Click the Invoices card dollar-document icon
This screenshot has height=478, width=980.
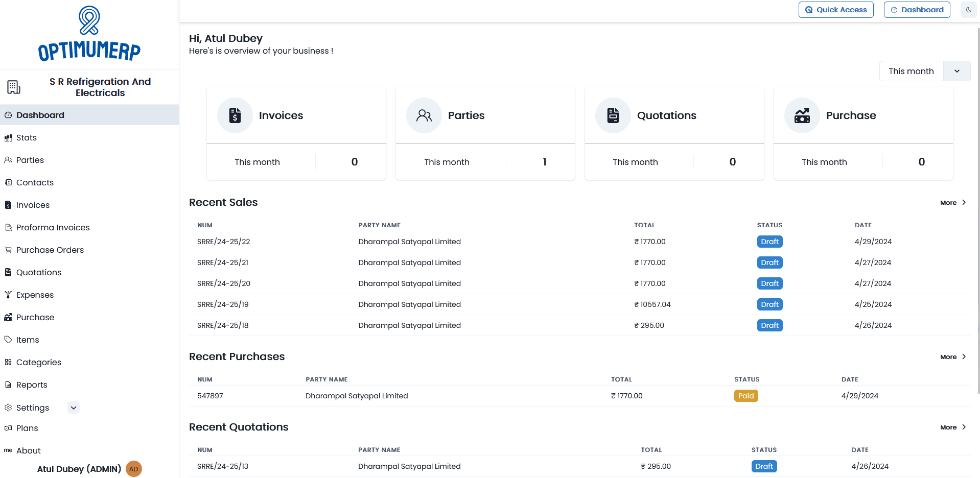coord(235,115)
